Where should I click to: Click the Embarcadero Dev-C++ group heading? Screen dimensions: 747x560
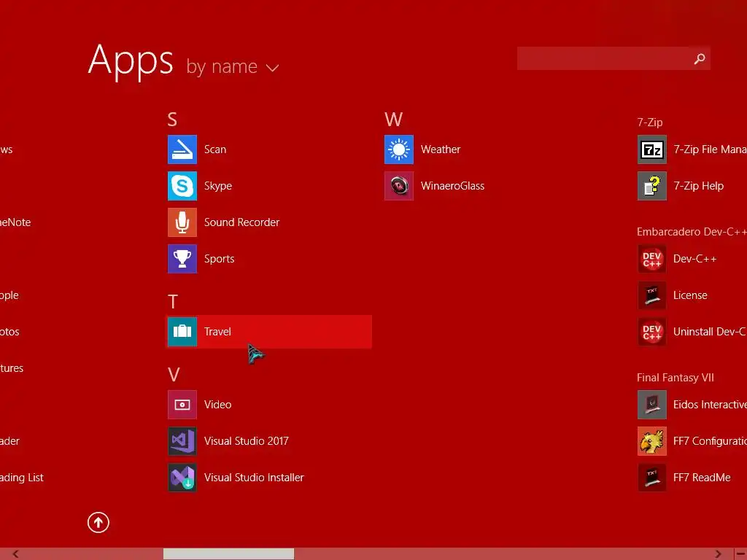pos(692,232)
